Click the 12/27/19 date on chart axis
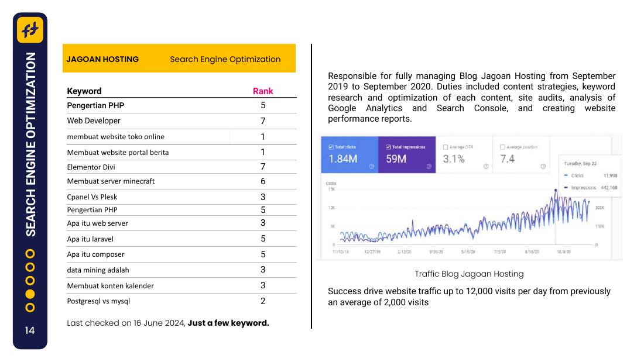The image size is (644, 362). (x=372, y=251)
